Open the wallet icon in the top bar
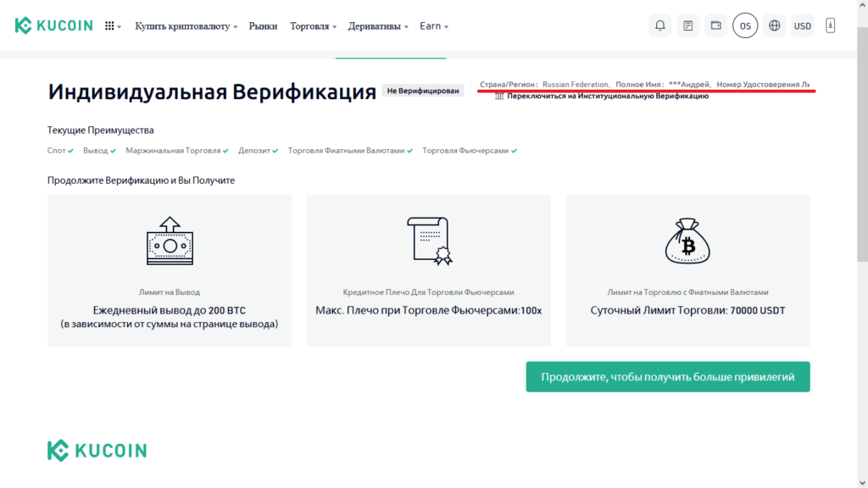The height and width of the screenshot is (488, 868). [715, 25]
